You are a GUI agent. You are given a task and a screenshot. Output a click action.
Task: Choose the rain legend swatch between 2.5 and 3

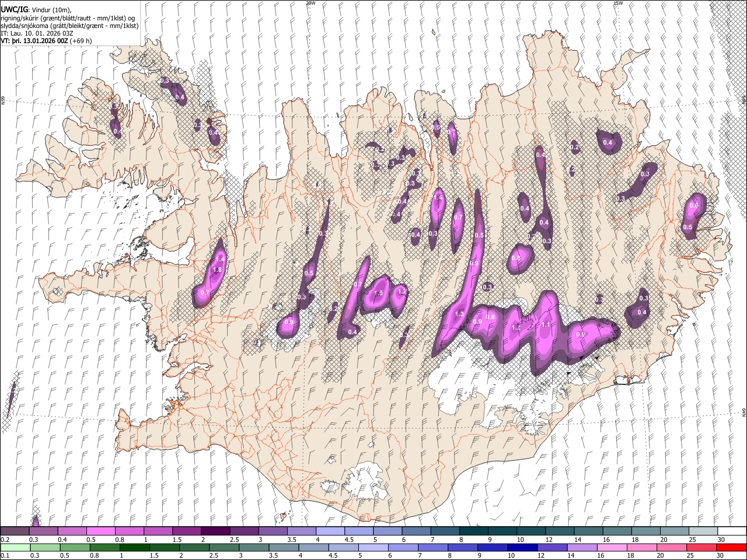(x=225, y=547)
